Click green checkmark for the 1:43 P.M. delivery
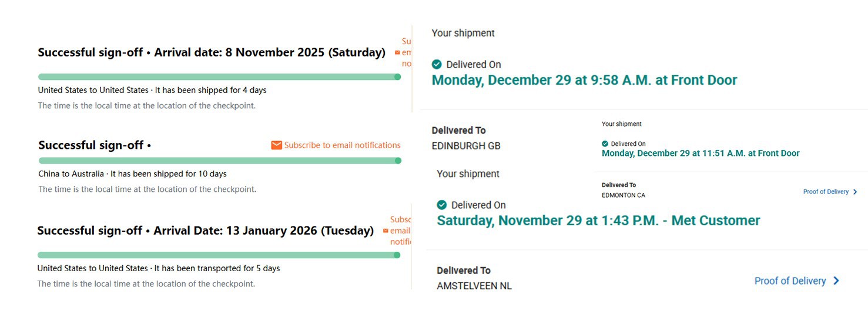 (442, 205)
